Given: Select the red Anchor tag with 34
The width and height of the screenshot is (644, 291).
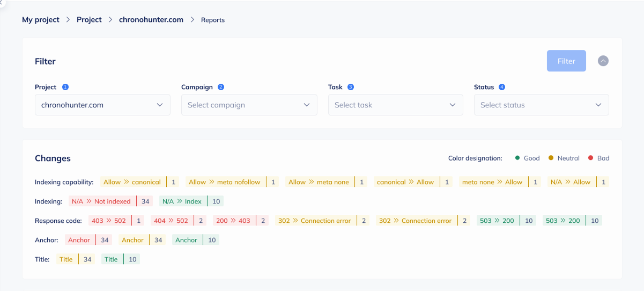Looking at the screenshot, I should pyautogui.click(x=89, y=240).
